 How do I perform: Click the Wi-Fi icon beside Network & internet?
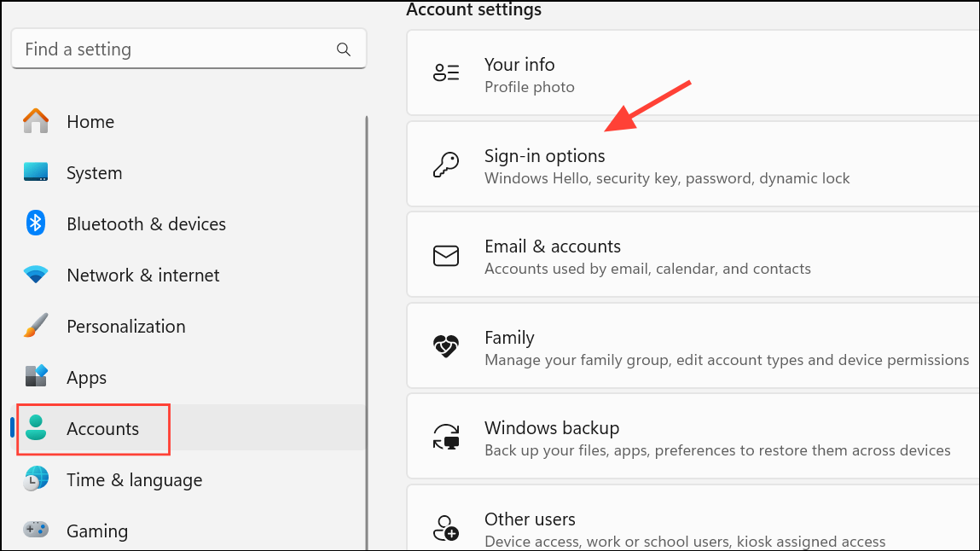pyautogui.click(x=36, y=275)
